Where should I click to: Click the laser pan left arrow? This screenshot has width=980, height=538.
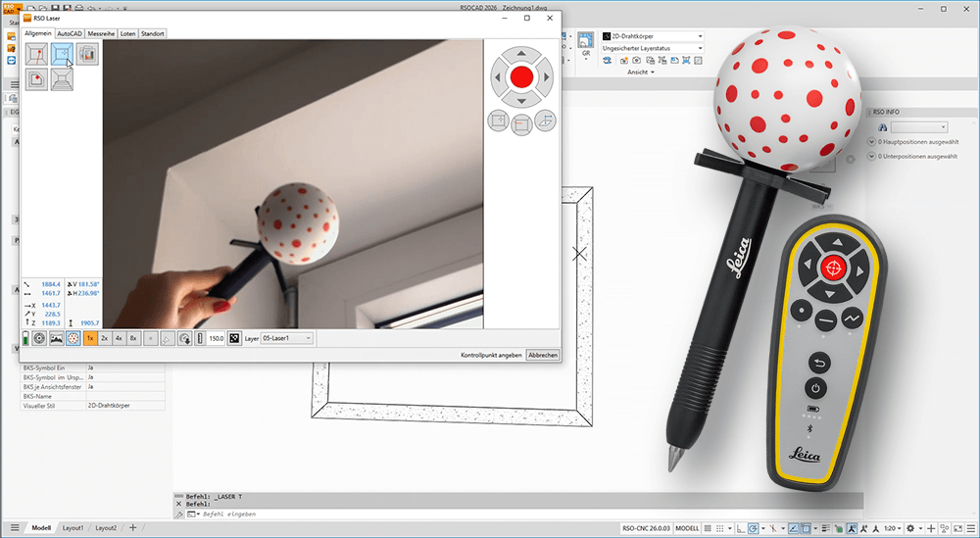pos(498,76)
